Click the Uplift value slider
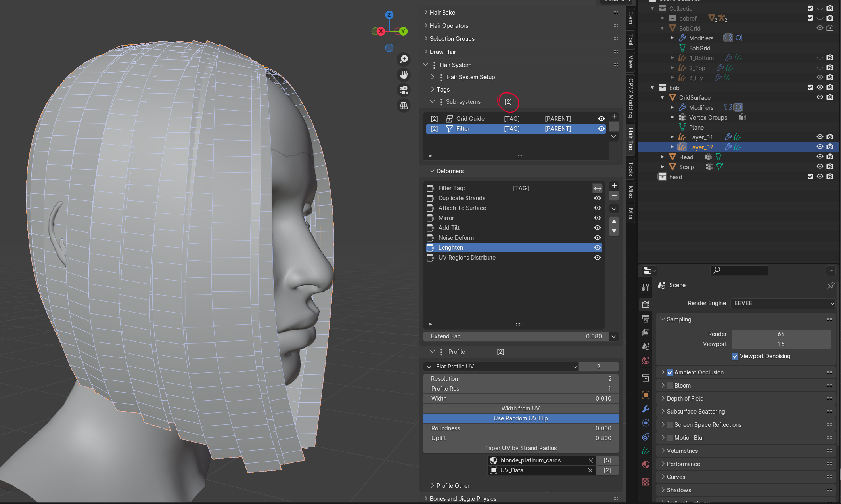Viewport: 841px width, 504px height. click(521, 438)
